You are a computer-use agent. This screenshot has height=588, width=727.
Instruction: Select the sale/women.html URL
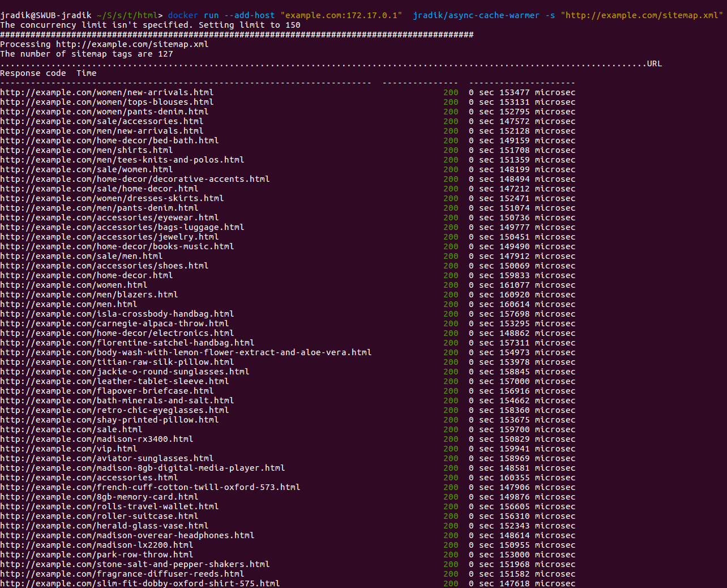pos(87,169)
